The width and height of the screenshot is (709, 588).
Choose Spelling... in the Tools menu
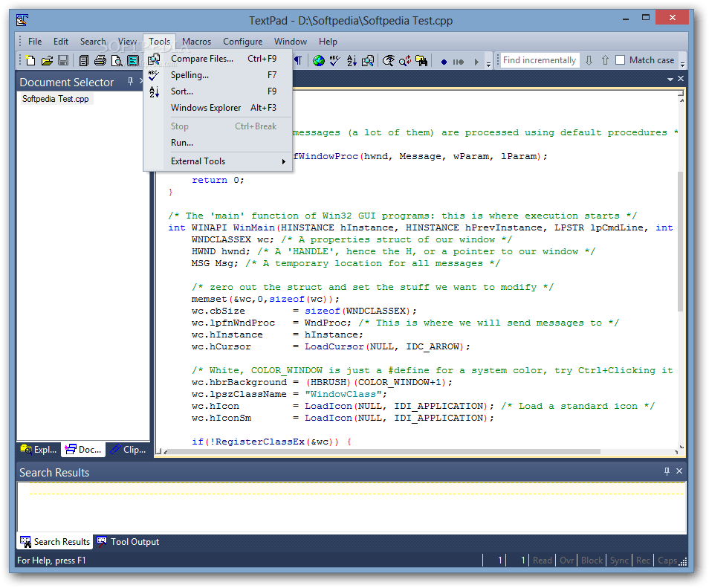tap(218, 75)
